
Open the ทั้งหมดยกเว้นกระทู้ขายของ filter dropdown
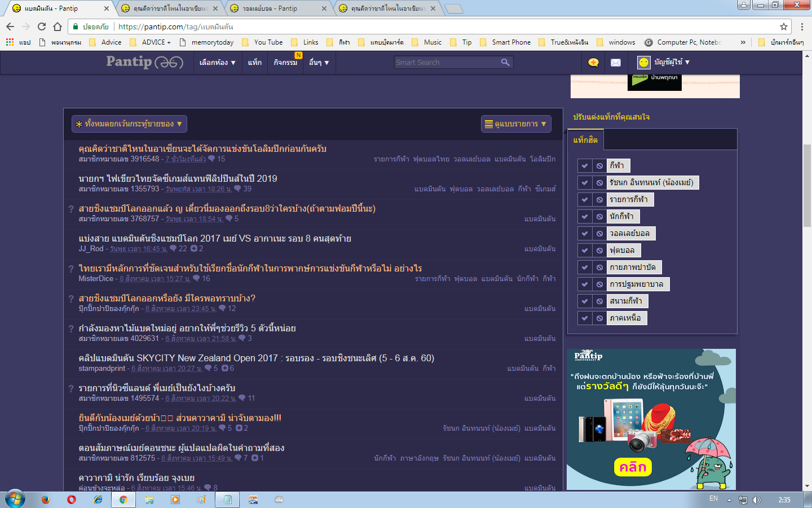pos(129,124)
